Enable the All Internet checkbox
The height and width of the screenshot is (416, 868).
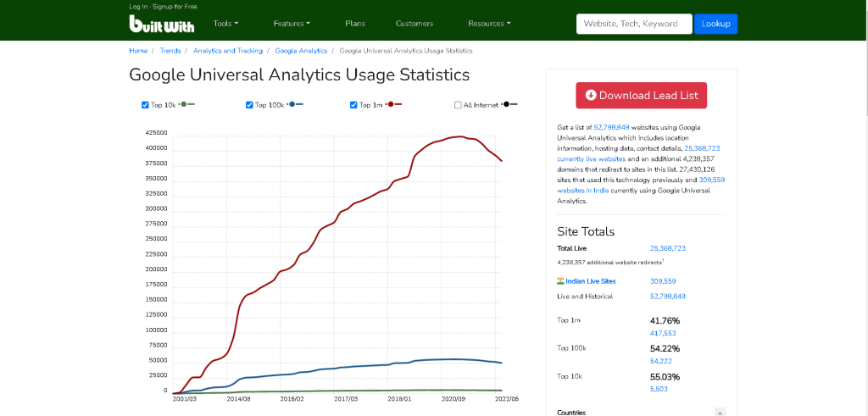[x=458, y=105]
